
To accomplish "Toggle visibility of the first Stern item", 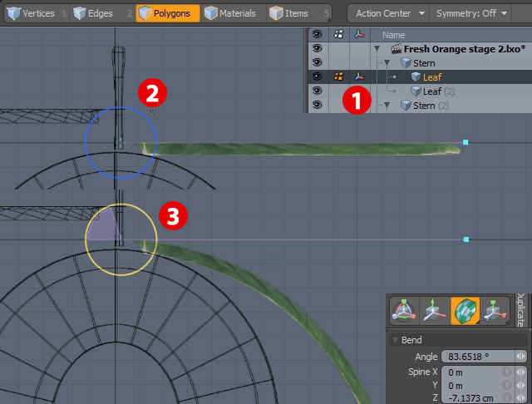I will pyautogui.click(x=317, y=62).
